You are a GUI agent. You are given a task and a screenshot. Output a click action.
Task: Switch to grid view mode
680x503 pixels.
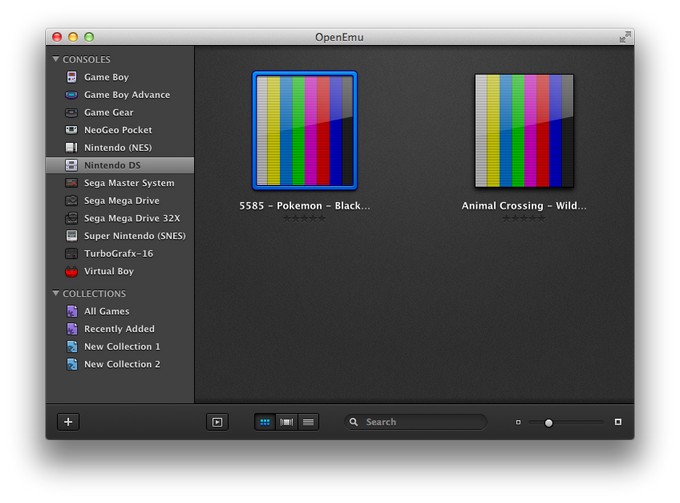coord(265,422)
